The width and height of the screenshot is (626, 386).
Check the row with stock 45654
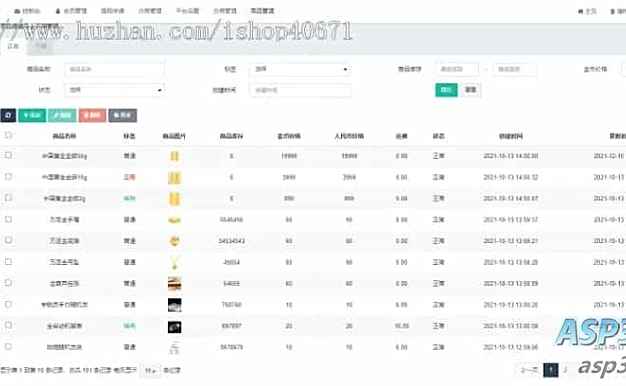tap(8, 261)
